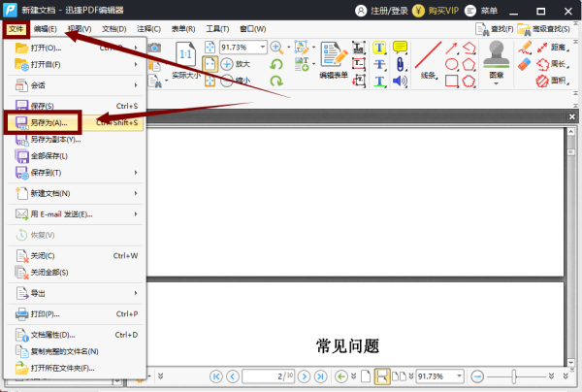The height and width of the screenshot is (392, 582).
Task: Open the 注释(C) menu
Action: point(148,29)
